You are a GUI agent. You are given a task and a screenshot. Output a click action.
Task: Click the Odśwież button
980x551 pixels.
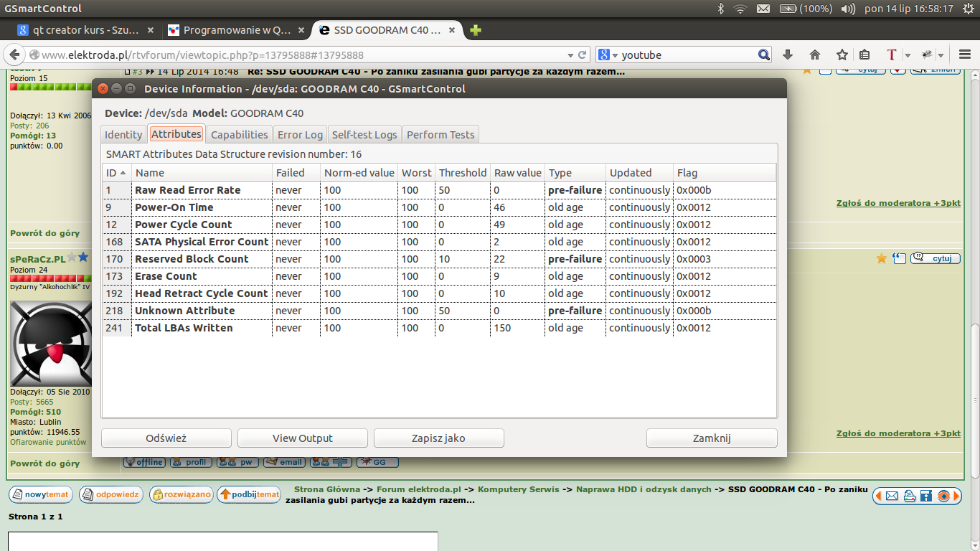pos(166,438)
